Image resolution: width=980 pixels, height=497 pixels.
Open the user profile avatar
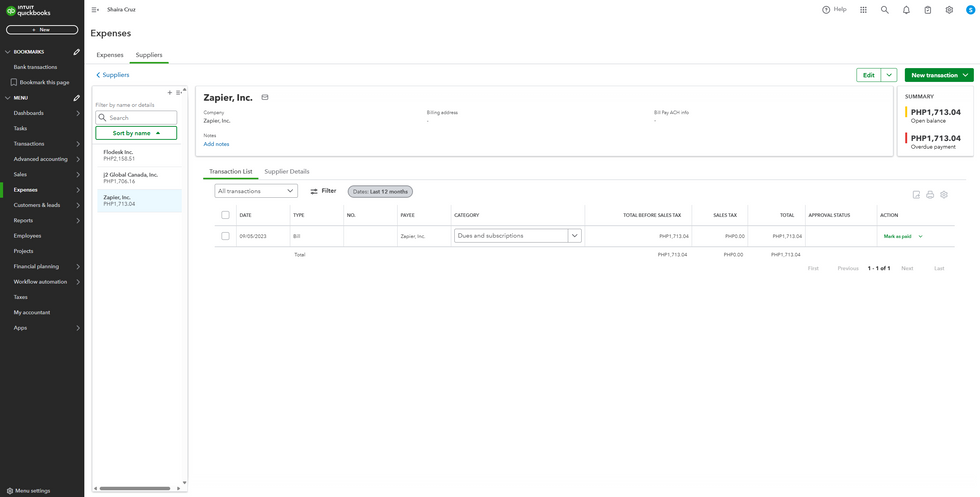970,10
